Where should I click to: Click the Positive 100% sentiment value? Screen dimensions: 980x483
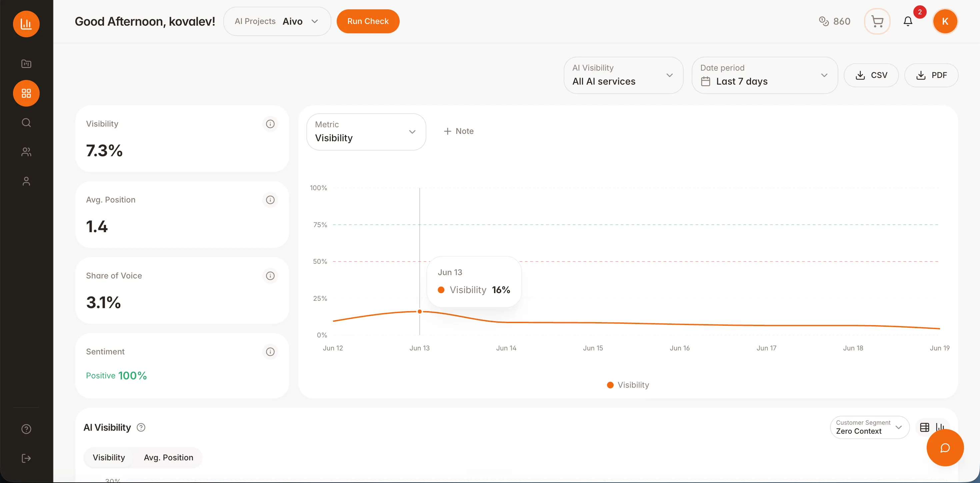click(116, 376)
